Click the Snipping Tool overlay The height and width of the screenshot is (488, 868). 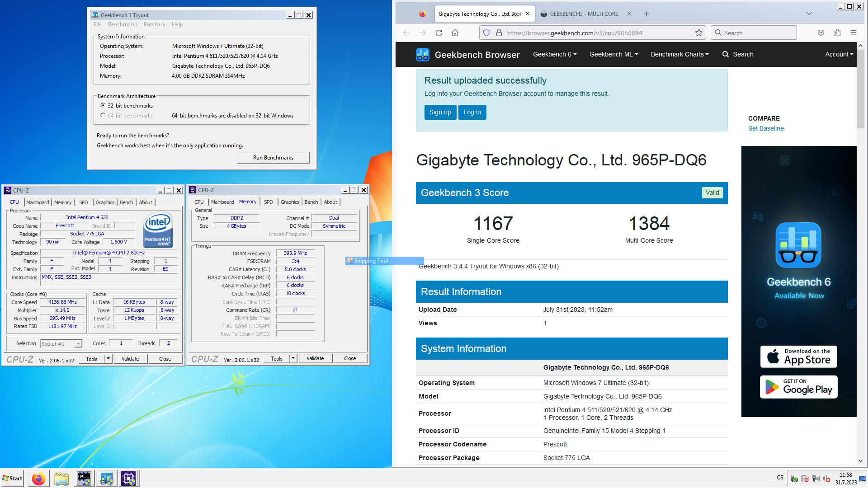coord(384,261)
